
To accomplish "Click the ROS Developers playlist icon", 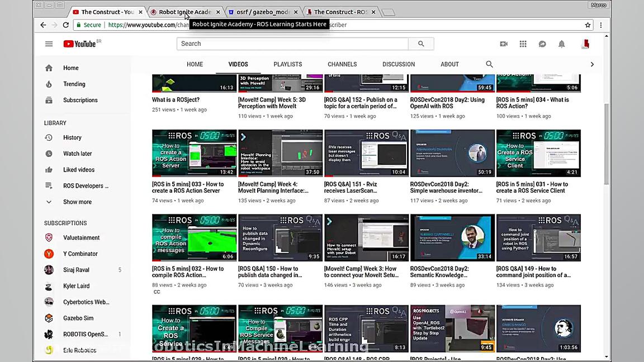I will click(x=49, y=185).
